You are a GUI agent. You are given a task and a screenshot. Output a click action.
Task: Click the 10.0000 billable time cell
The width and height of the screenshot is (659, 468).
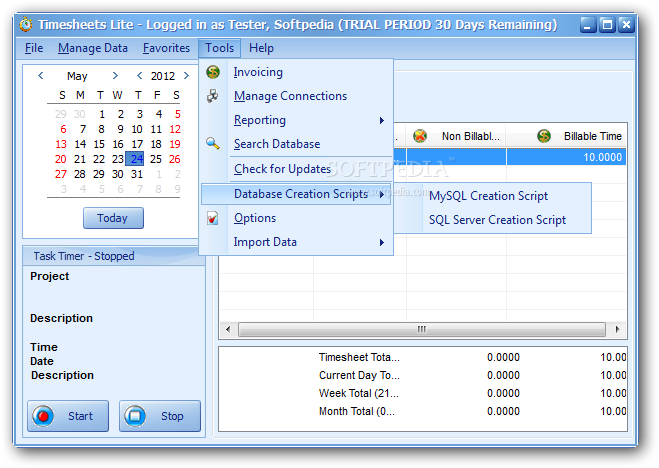point(567,157)
